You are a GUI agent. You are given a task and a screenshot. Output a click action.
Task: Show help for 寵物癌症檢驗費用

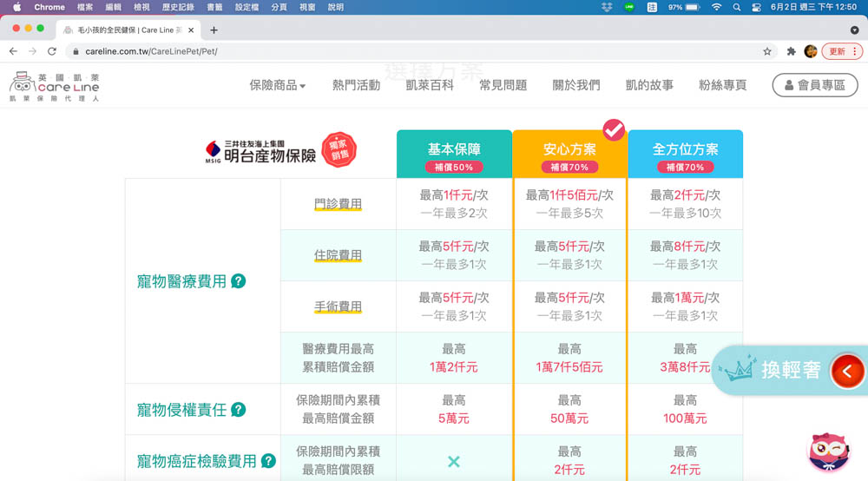click(x=268, y=460)
